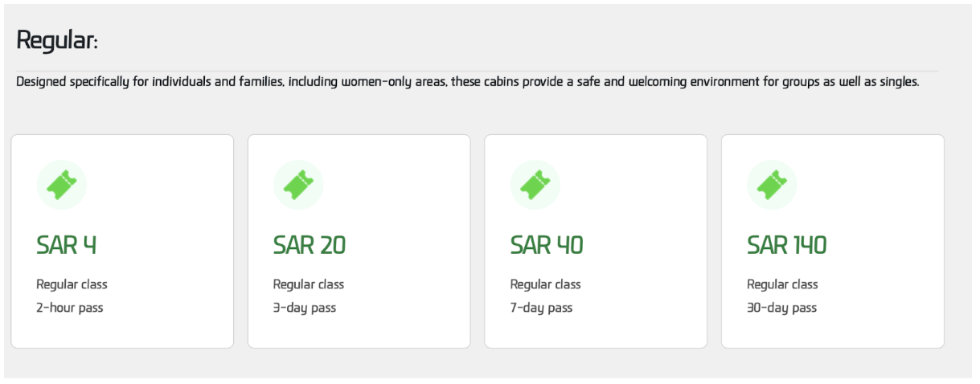This screenshot has height=384, width=980.
Task: Click the ticket icon above SAR 140
Action: [772, 185]
